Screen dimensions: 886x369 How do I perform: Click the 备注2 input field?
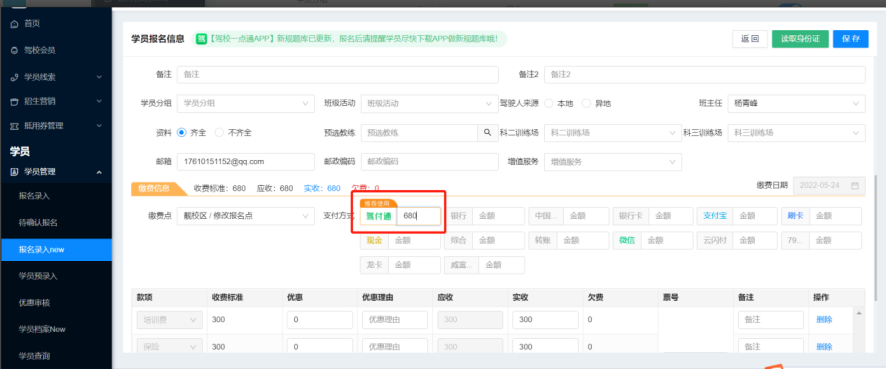(705, 75)
